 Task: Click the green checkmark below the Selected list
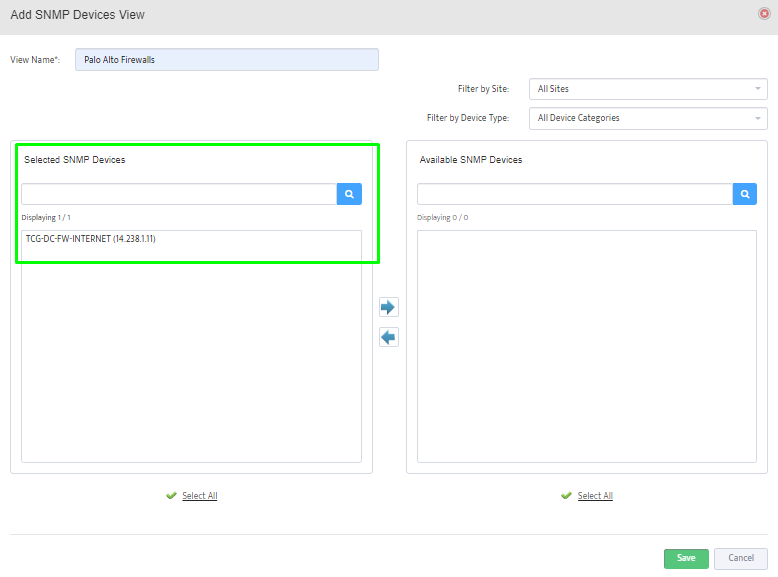tap(171, 496)
